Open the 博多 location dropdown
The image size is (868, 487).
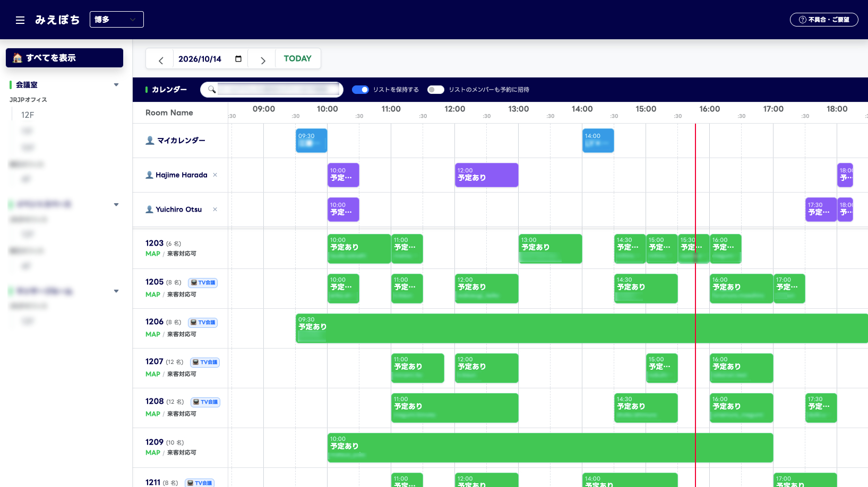tap(117, 20)
